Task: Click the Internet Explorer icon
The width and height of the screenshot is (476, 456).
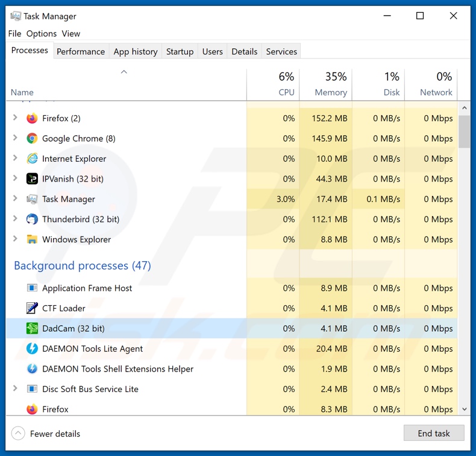Action: click(32, 159)
